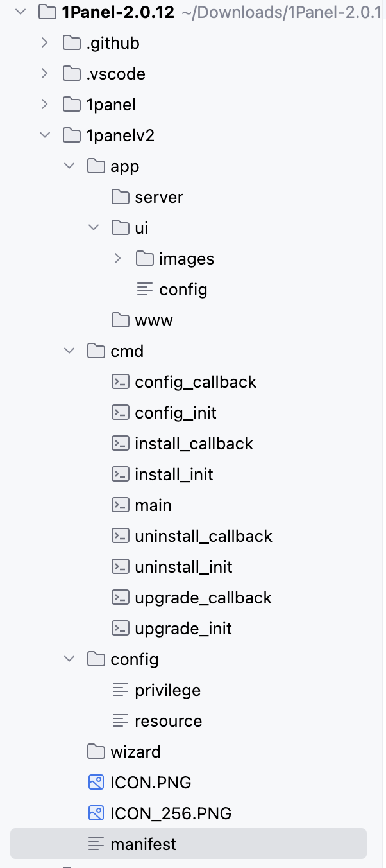Click the folder icon next to wizard
Image resolution: width=386 pixels, height=868 pixels.
click(96, 752)
